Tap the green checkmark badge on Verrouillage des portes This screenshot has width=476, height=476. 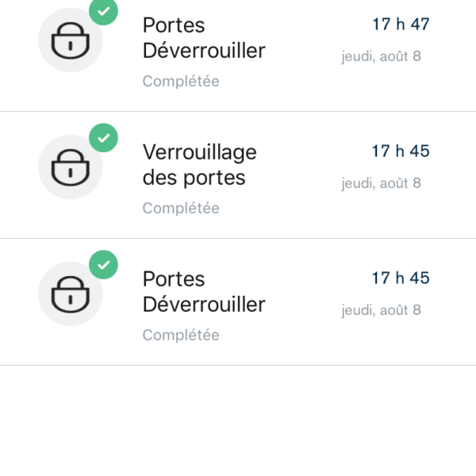click(103, 138)
